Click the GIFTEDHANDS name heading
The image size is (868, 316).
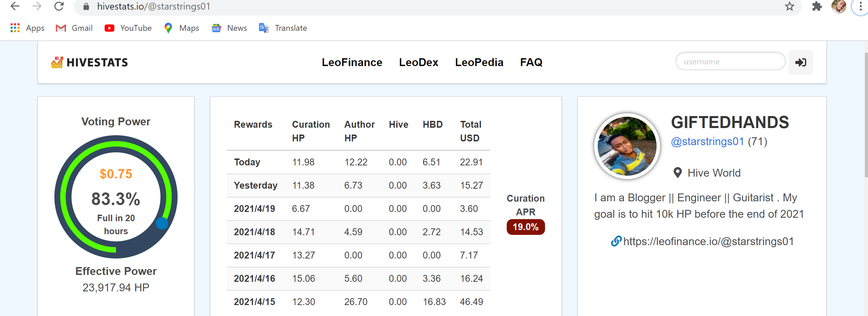730,122
